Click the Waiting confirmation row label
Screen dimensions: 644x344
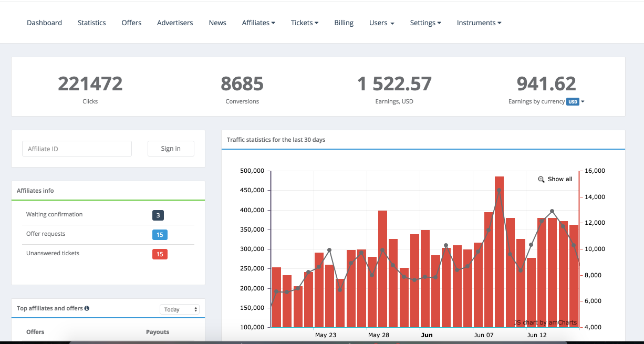click(x=55, y=214)
